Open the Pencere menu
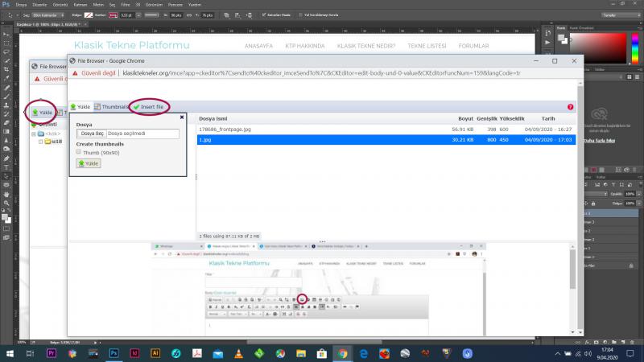The width and height of the screenshot is (644, 362). pyautogui.click(x=175, y=5)
